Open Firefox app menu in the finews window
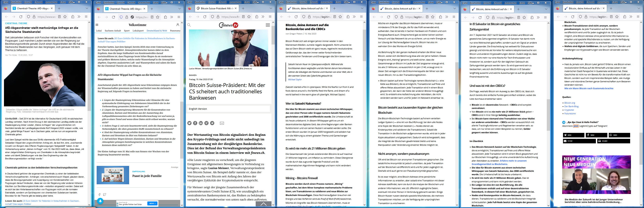Image resolution: width=644 pixels, height=208 pixels. [x=270, y=17]
